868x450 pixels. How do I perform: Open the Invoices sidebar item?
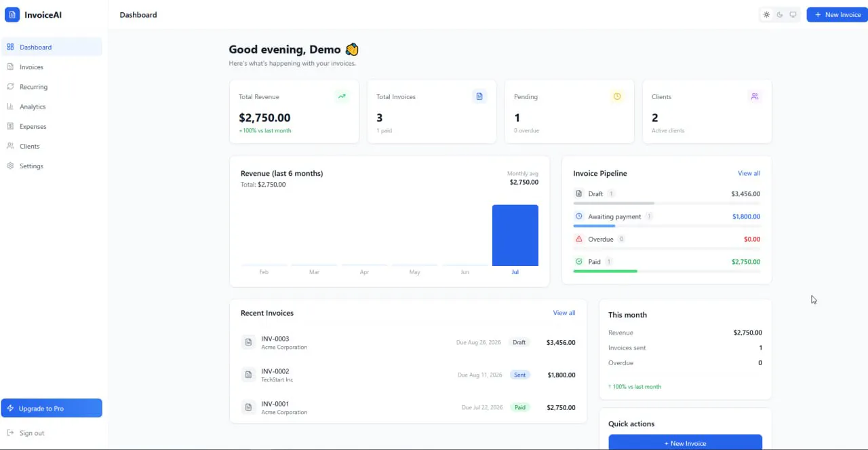[x=52, y=67]
